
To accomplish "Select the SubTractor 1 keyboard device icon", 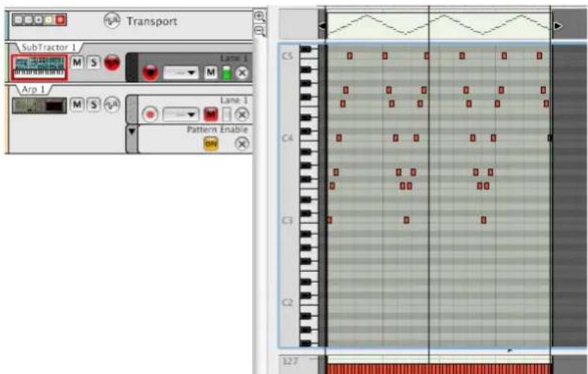I will [x=40, y=67].
